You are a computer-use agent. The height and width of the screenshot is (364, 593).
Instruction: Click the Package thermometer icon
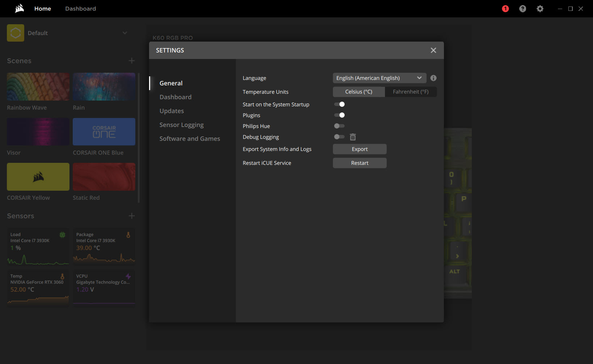[x=128, y=235]
